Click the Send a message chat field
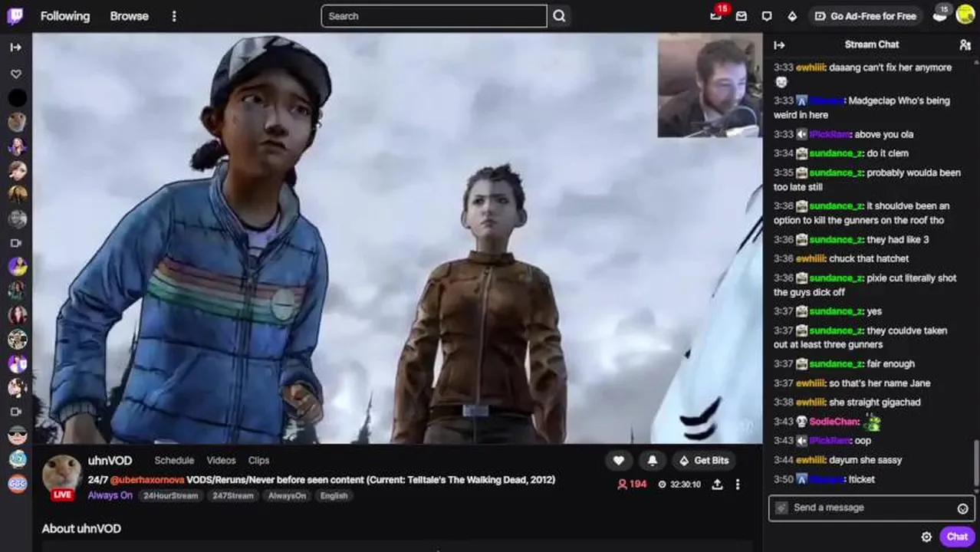The height and width of the screenshot is (552, 980). (872, 508)
